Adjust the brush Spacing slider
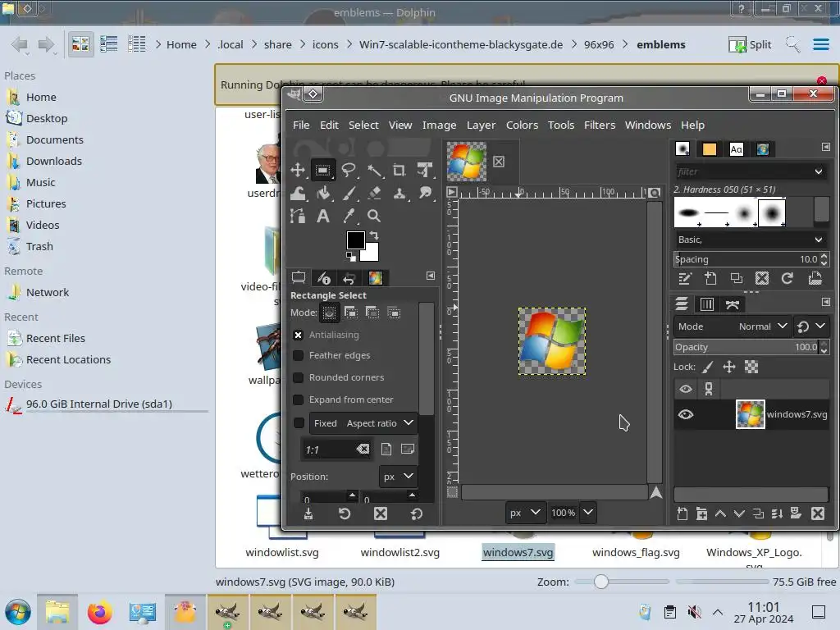 pos(746,259)
